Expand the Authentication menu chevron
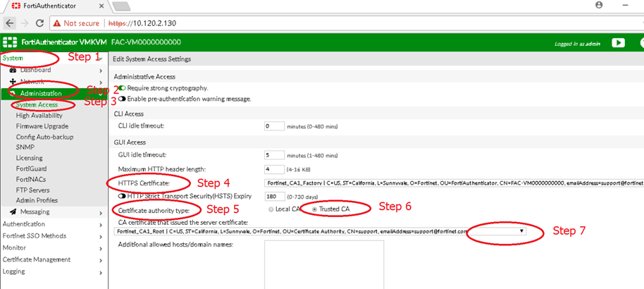The height and width of the screenshot is (289, 644). point(101,224)
